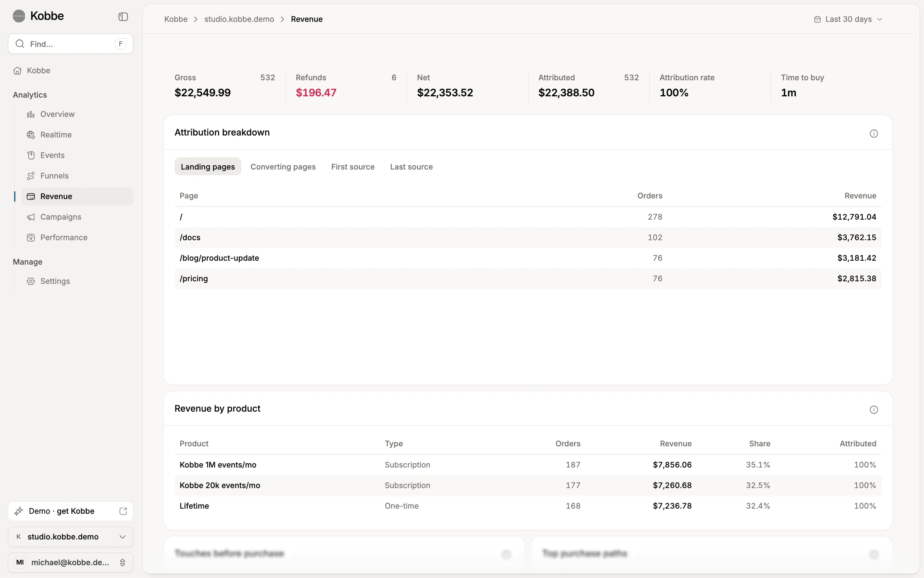The image size is (924, 578).
Task: Click the Performance gauge icon
Action: tap(31, 238)
